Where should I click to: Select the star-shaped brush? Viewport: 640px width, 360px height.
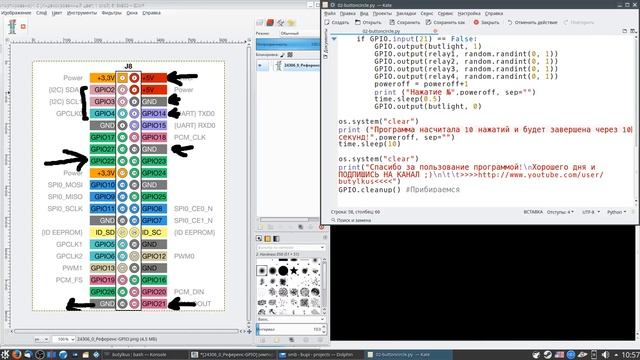click(293, 271)
